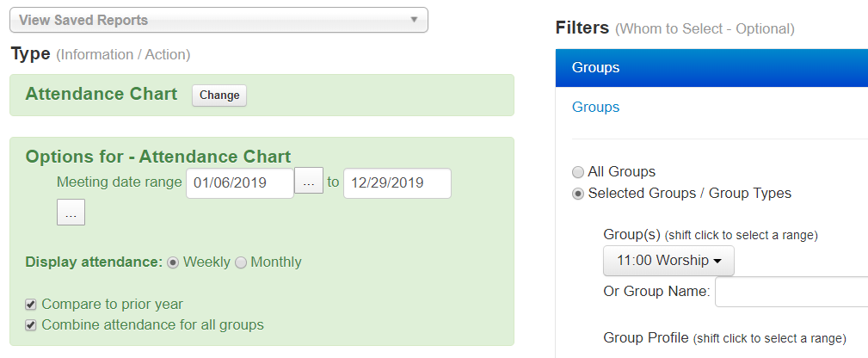Viewport: 868px width, 358px height.
Task: Click the Or Group Name text field
Action: click(x=791, y=292)
